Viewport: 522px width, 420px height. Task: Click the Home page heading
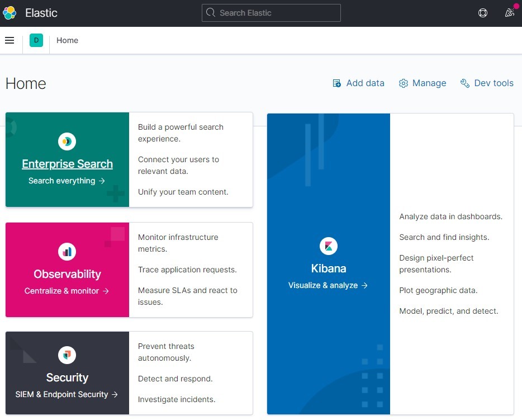(x=26, y=83)
